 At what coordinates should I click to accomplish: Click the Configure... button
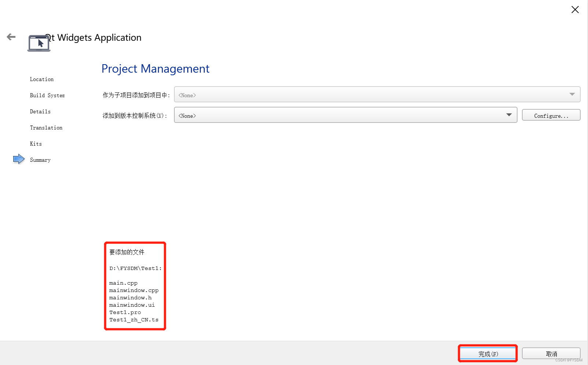click(x=551, y=116)
